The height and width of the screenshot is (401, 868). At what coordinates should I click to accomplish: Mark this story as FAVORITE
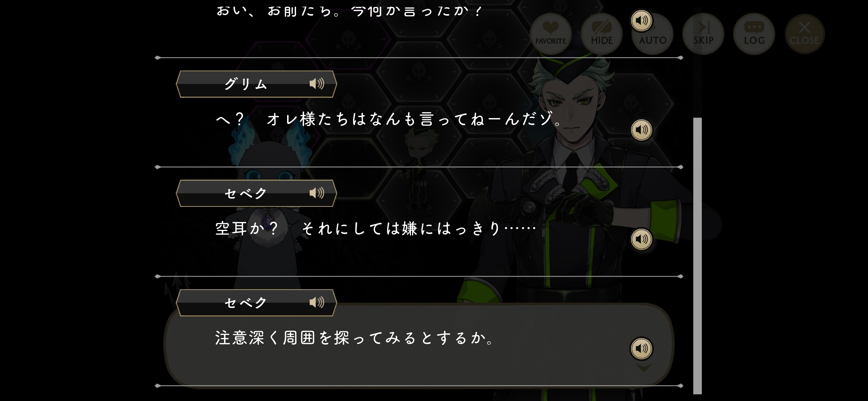550,33
